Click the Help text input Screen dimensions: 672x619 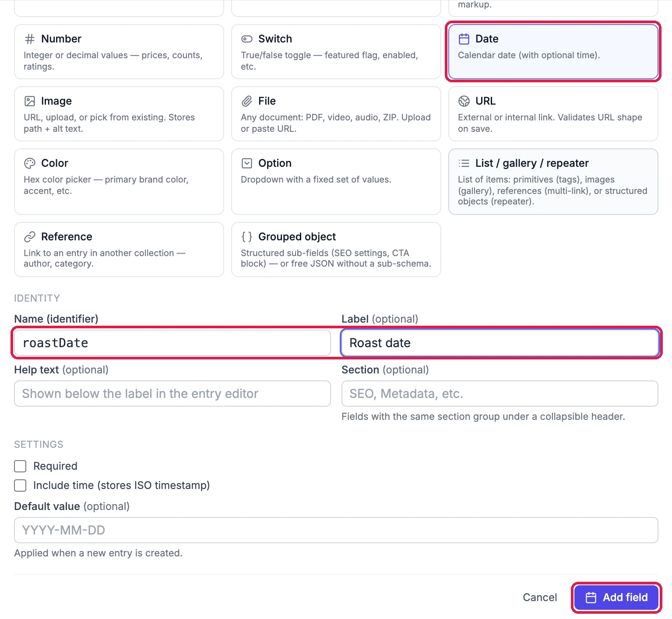[172, 394]
